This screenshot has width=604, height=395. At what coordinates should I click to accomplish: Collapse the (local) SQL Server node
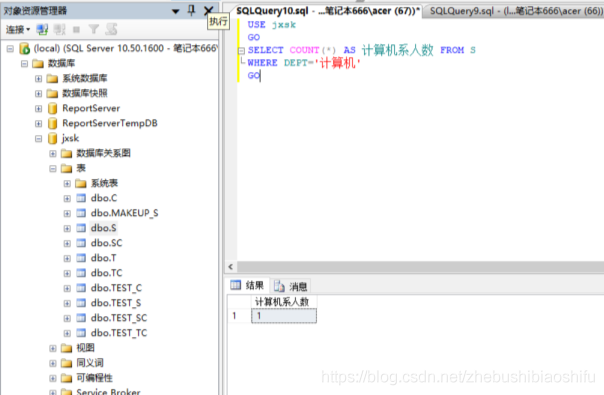point(10,49)
